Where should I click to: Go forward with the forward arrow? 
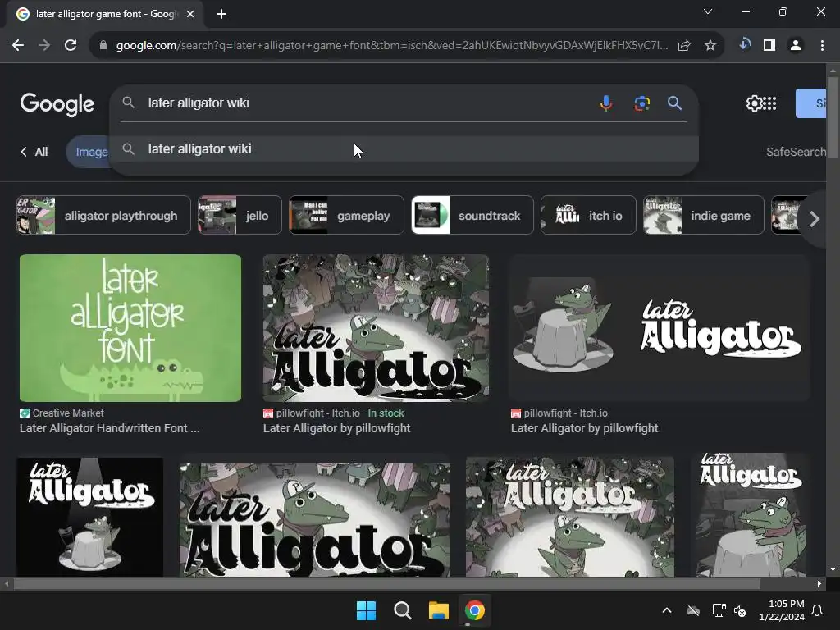pyautogui.click(x=44, y=46)
